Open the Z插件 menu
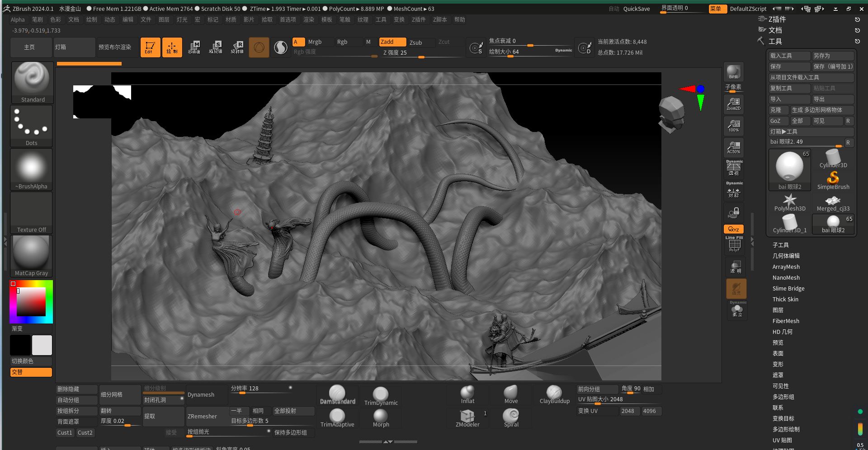Screen dimensions: 868x450 (x=419, y=19)
